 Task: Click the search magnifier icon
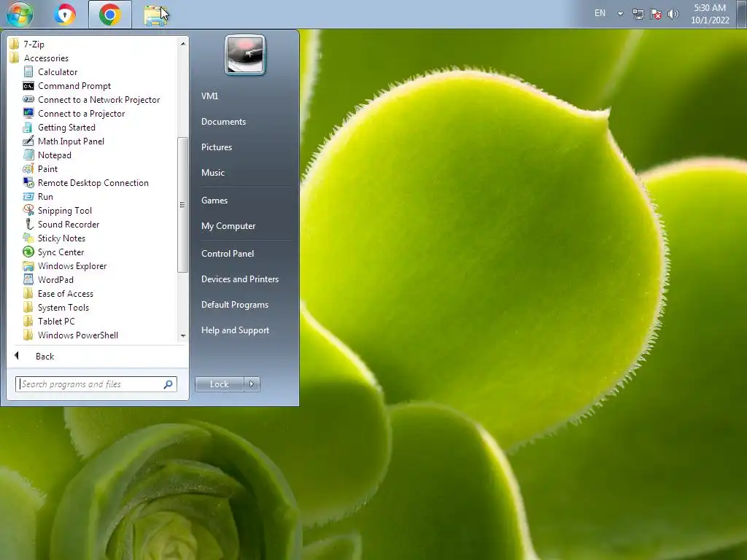[x=169, y=384]
